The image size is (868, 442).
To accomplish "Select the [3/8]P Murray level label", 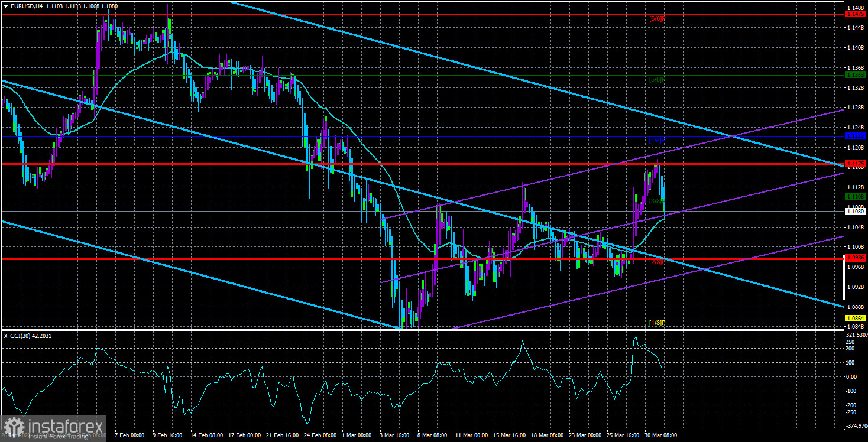I will click(657, 201).
